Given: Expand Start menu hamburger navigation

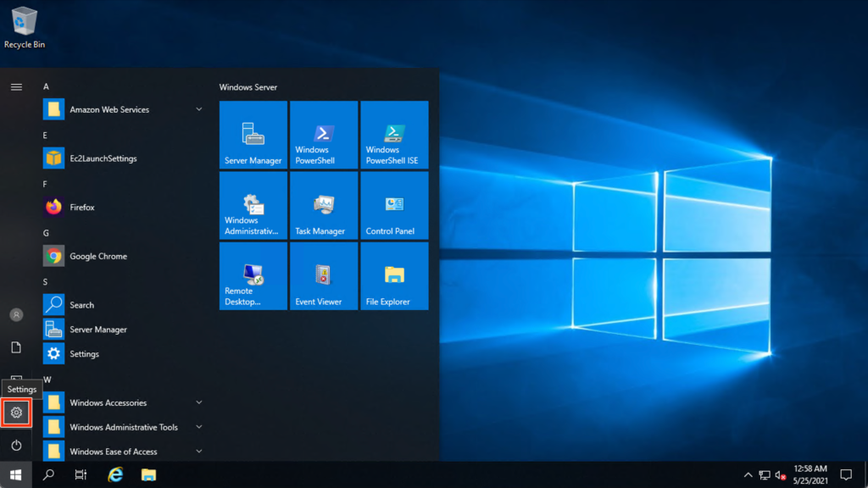Looking at the screenshot, I should click(x=16, y=87).
